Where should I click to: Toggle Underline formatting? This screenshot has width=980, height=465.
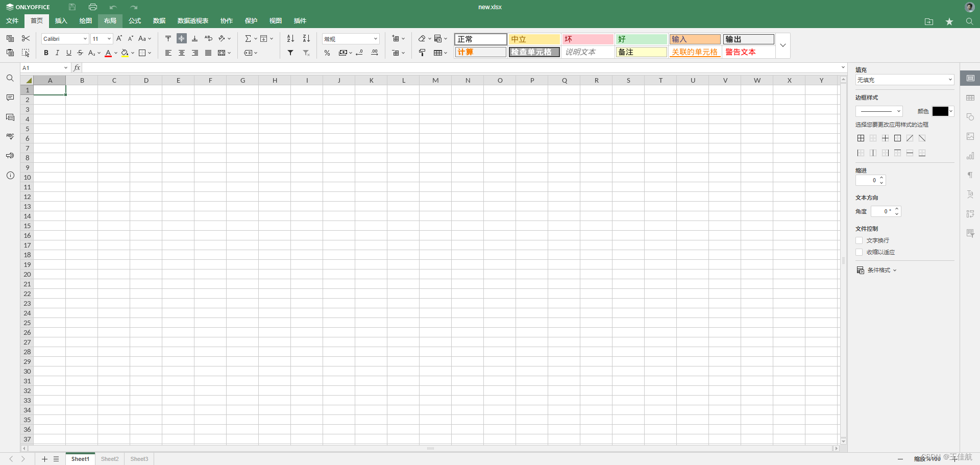(x=69, y=53)
